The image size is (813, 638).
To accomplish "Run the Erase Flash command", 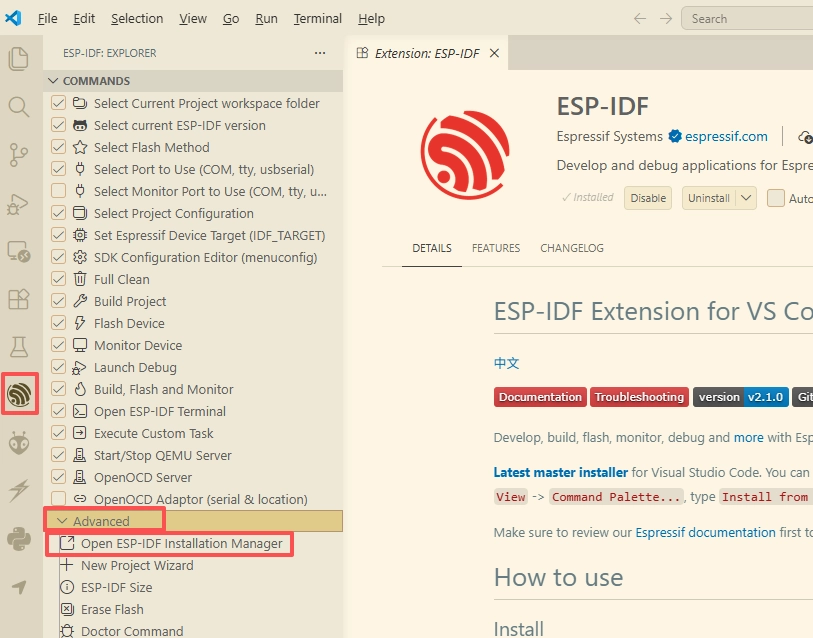I will point(112,609).
